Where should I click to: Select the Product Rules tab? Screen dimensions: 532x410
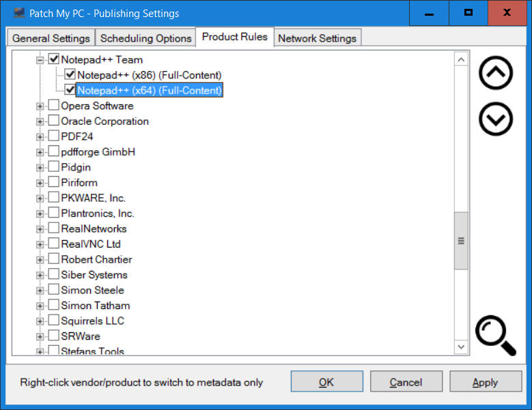(x=235, y=37)
